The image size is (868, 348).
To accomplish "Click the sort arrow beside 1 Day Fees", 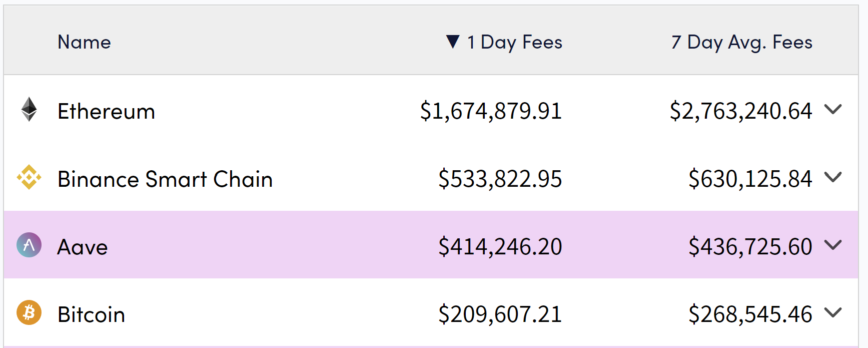I will coord(453,42).
